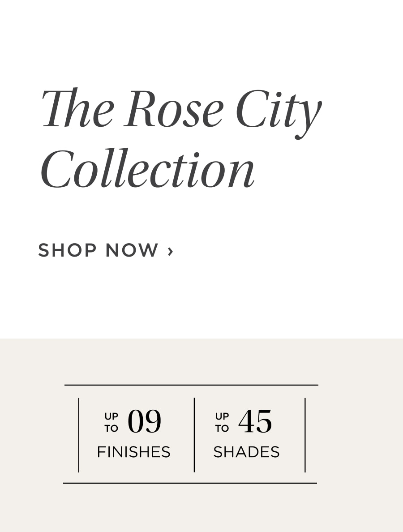Viewport: 403px width, 532px height.
Task: Select the SHADES label
Action: pyautogui.click(x=247, y=452)
